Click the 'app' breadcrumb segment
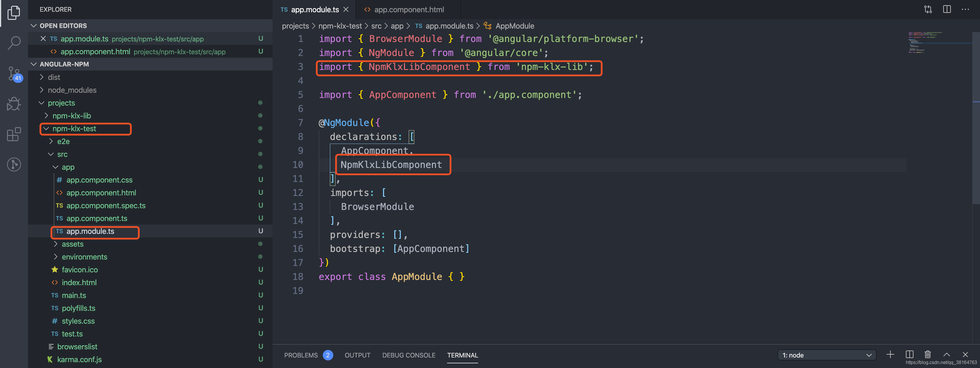The image size is (980, 368). tap(397, 26)
